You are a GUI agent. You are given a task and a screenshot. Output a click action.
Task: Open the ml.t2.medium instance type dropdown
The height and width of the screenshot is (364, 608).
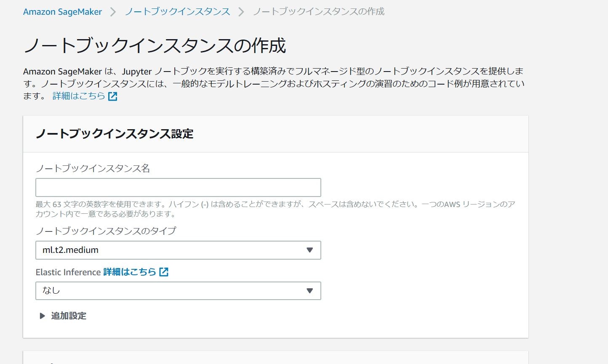click(178, 250)
